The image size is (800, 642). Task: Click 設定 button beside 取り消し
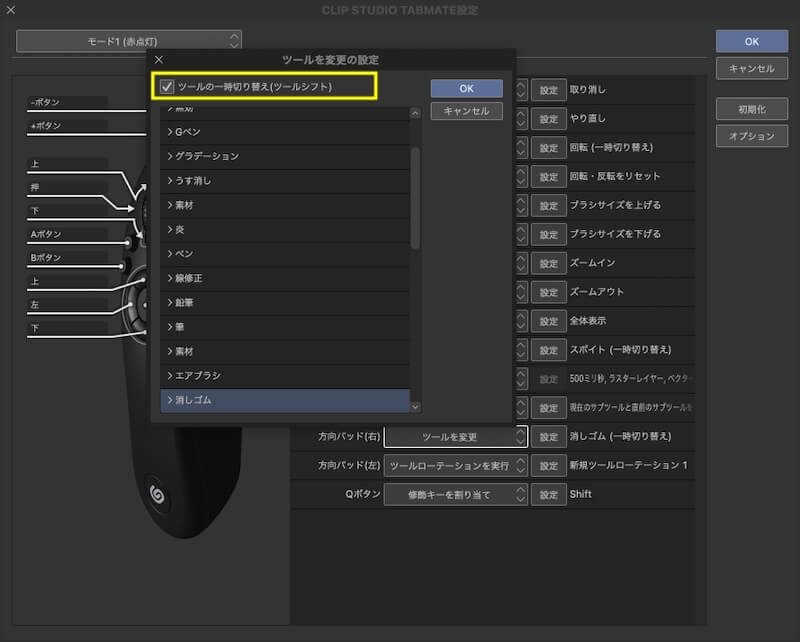pos(548,90)
